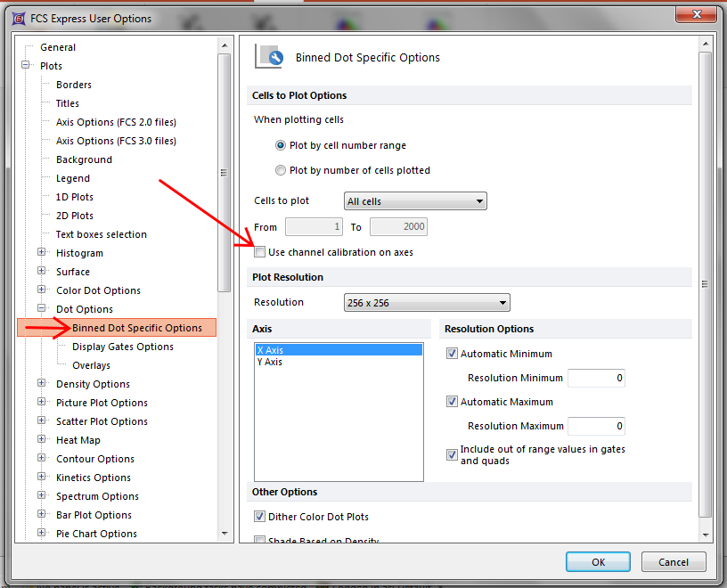This screenshot has width=727, height=588.
Task: Click the Cancel button
Action: tap(674, 561)
